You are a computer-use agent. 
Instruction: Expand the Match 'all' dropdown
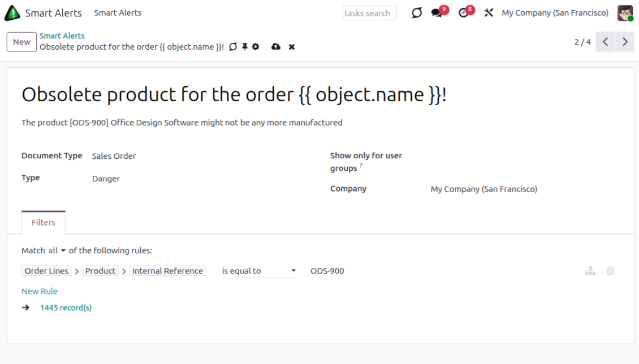[x=57, y=250]
